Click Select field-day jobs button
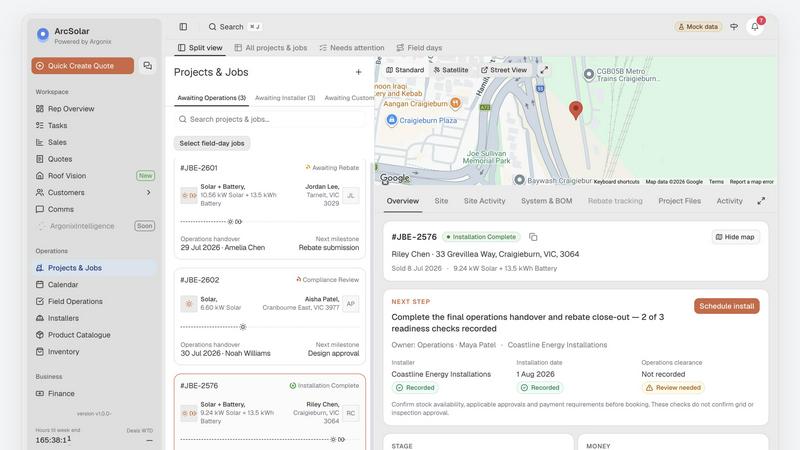This screenshot has height=450, width=800. (212, 143)
